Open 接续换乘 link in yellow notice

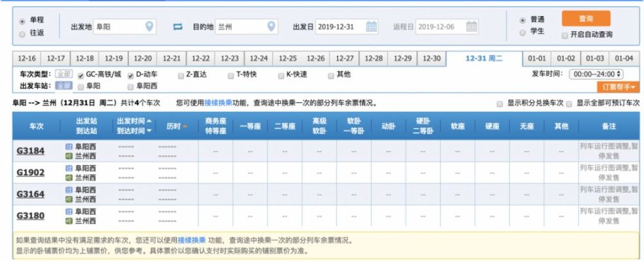pyautogui.click(x=191, y=240)
